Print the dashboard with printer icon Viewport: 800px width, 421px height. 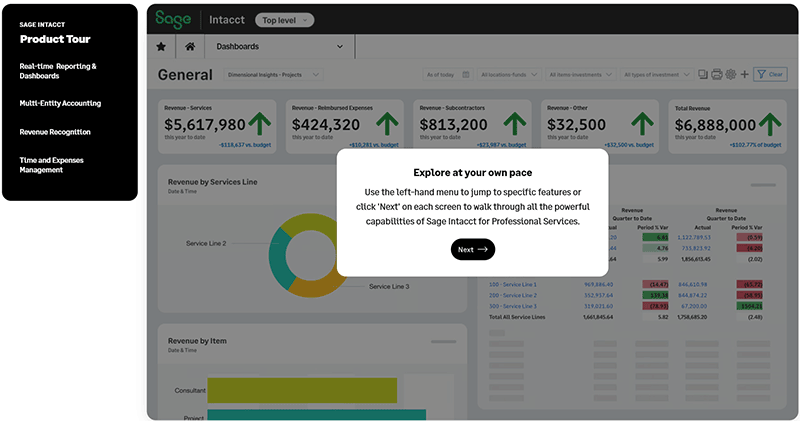717,75
